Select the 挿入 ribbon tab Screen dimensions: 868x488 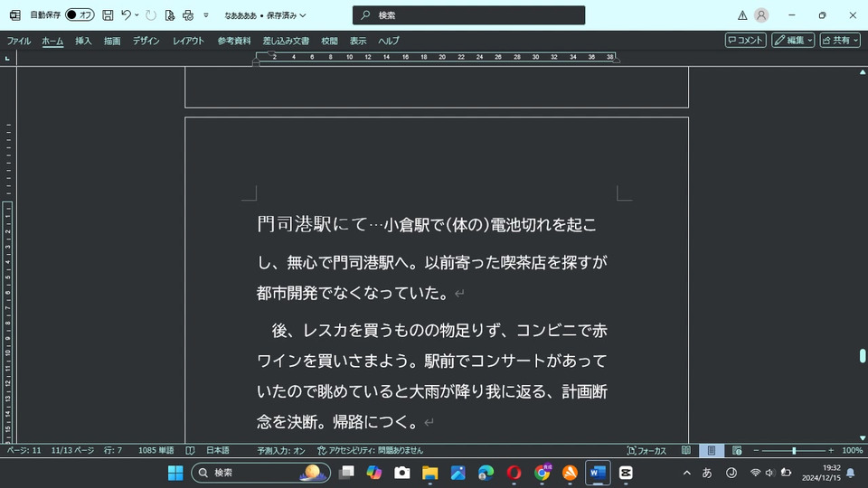(x=83, y=41)
